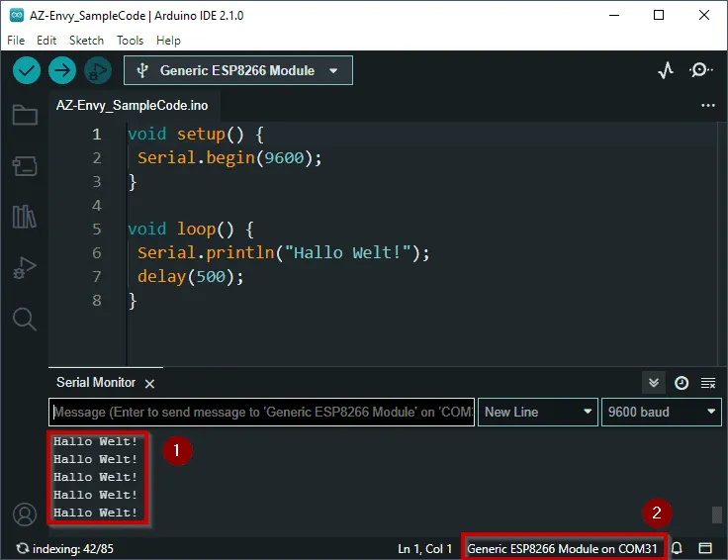Open the Search panel in sidebar
The width and height of the screenshot is (728, 560).
click(25, 319)
